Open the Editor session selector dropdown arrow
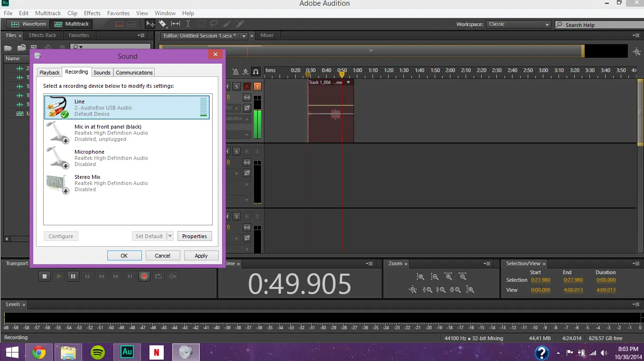 244,36
